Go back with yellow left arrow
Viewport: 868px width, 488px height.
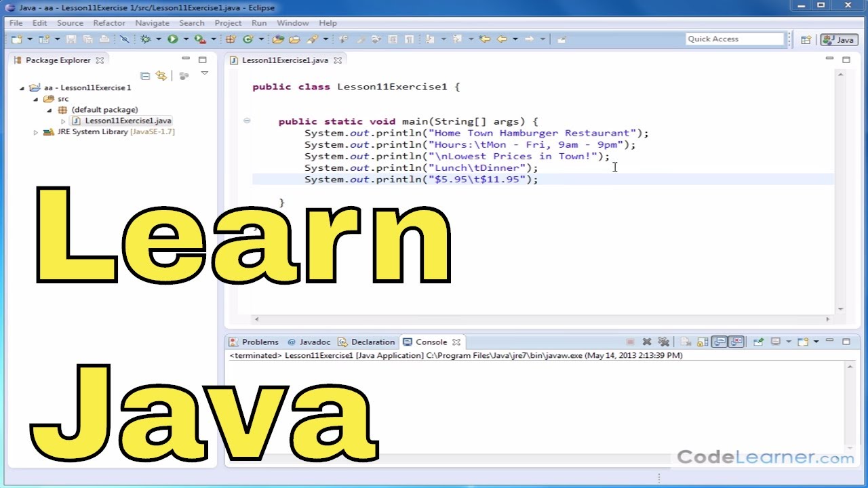pos(502,39)
